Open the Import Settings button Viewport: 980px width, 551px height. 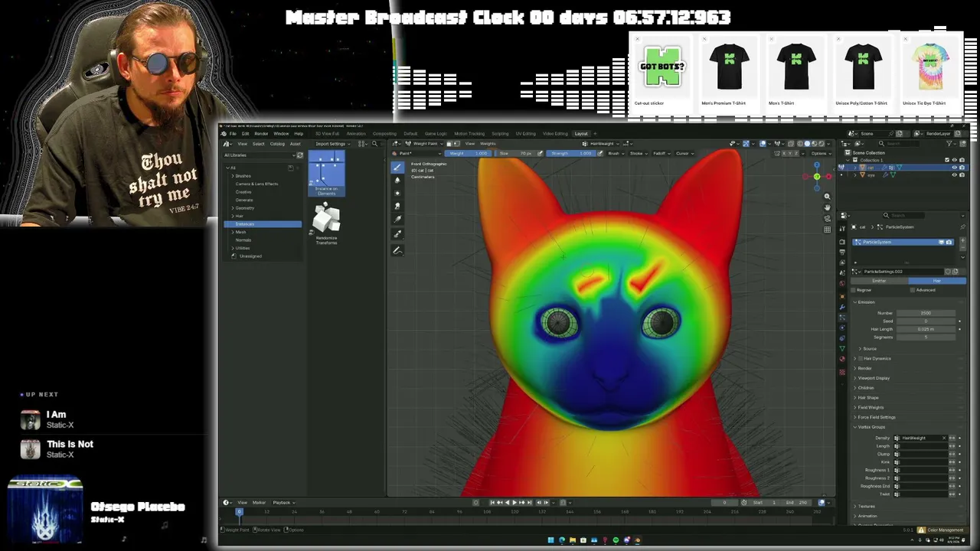click(332, 144)
